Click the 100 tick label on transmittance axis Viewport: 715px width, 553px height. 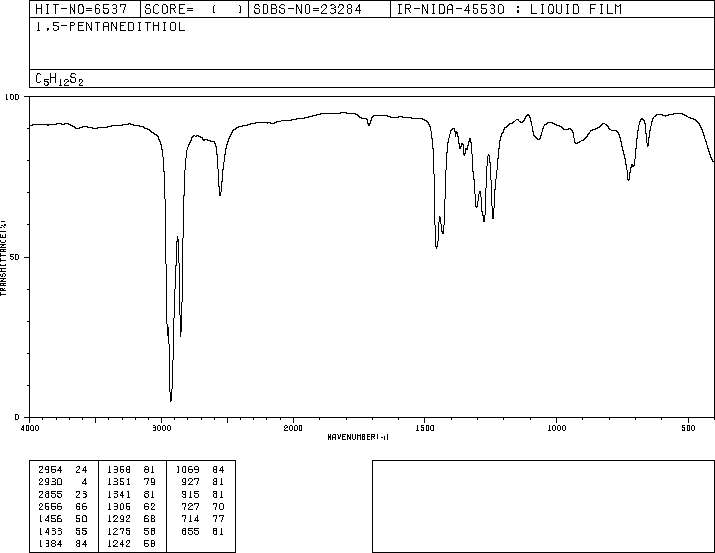pos(12,97)
